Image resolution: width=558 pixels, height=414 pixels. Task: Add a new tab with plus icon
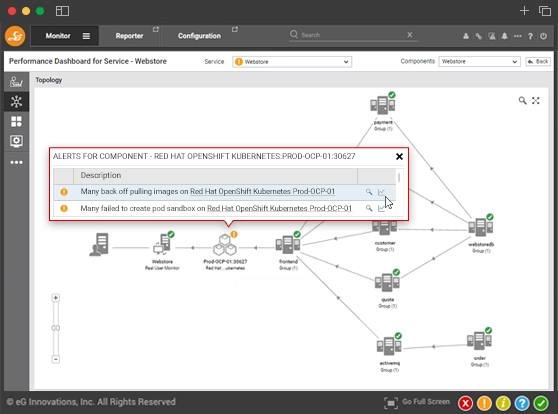point(524,11)
